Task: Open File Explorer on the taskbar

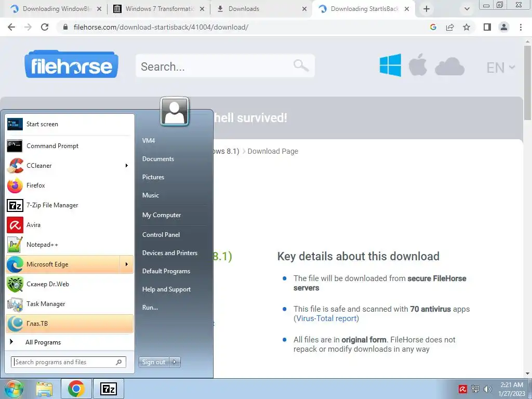Action: pos(45,389)
